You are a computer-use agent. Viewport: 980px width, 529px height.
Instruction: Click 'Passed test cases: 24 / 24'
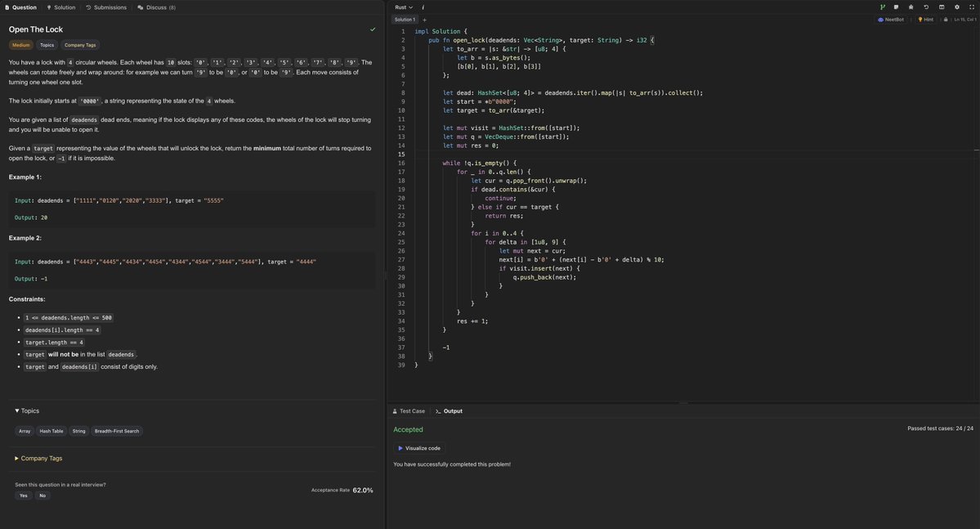[940, 428]
